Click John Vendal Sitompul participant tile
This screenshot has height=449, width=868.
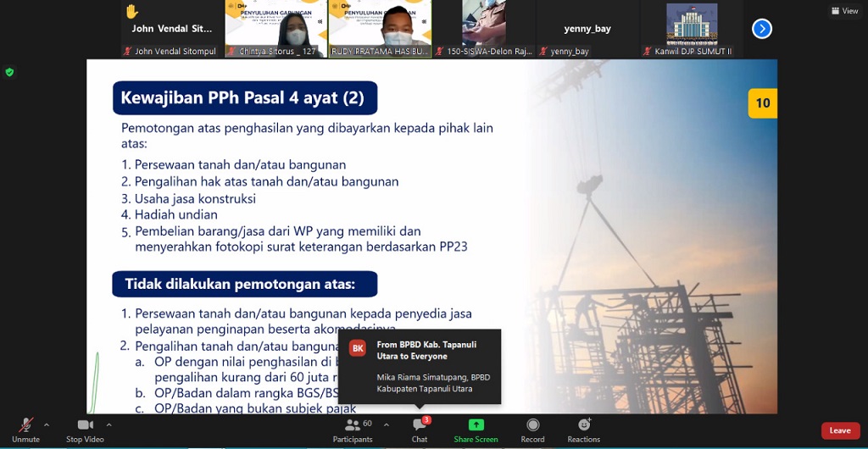point(172,29)
